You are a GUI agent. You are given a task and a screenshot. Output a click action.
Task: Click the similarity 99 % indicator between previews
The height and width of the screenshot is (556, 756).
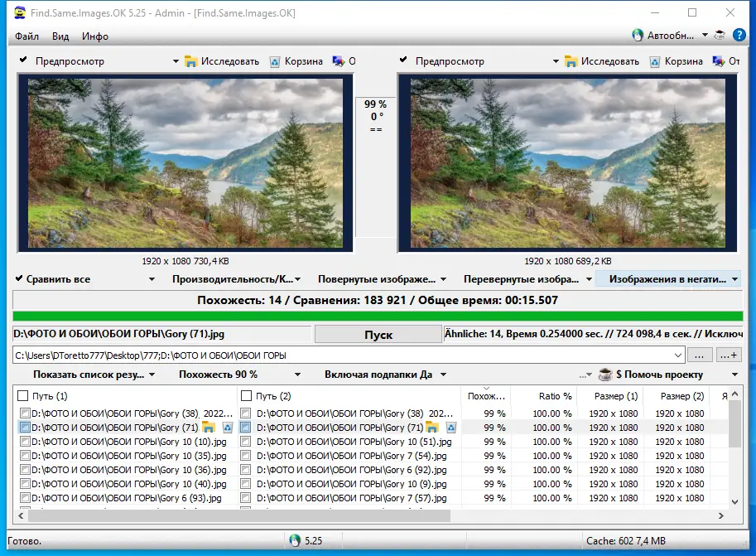coord(375,104)
